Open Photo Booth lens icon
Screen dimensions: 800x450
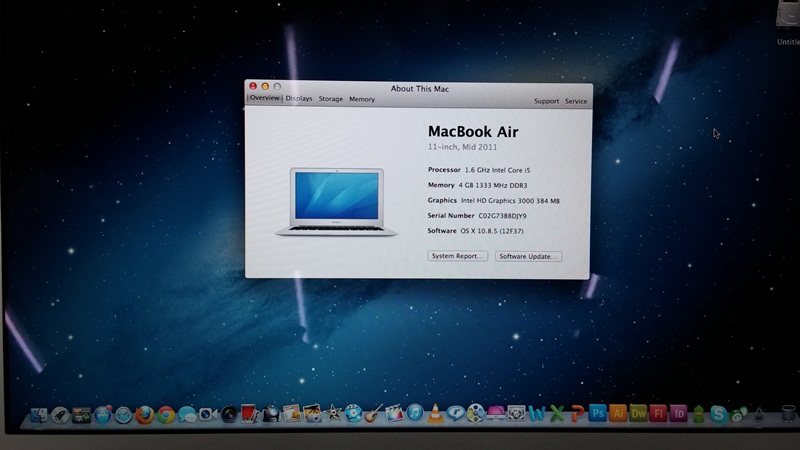click(229, 414)
